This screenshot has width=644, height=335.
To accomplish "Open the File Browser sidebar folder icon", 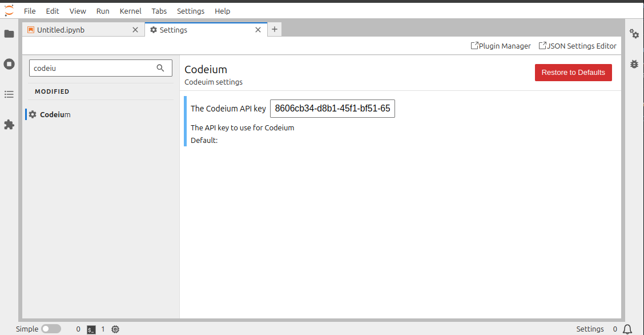I will (9, 34).
